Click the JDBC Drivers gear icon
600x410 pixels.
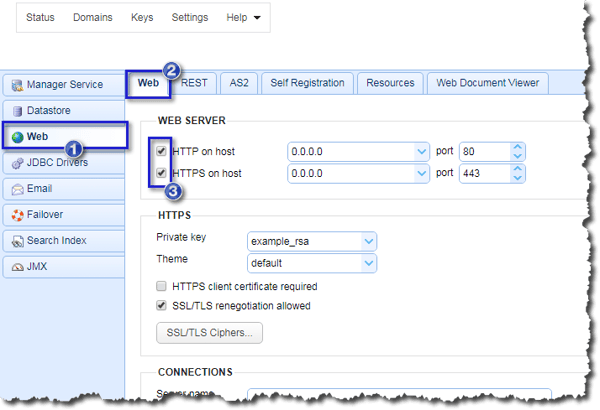pyautogui.click(x=17, y=163)
